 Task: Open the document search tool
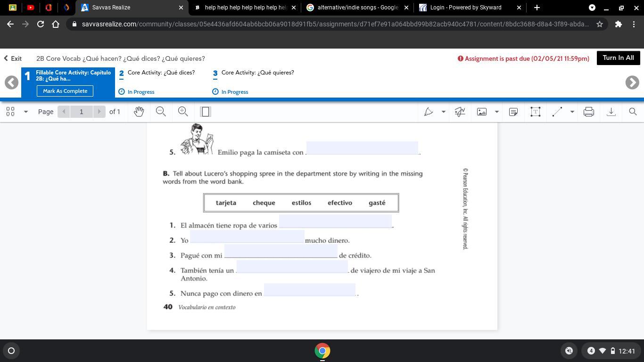(x=633, y=112)
